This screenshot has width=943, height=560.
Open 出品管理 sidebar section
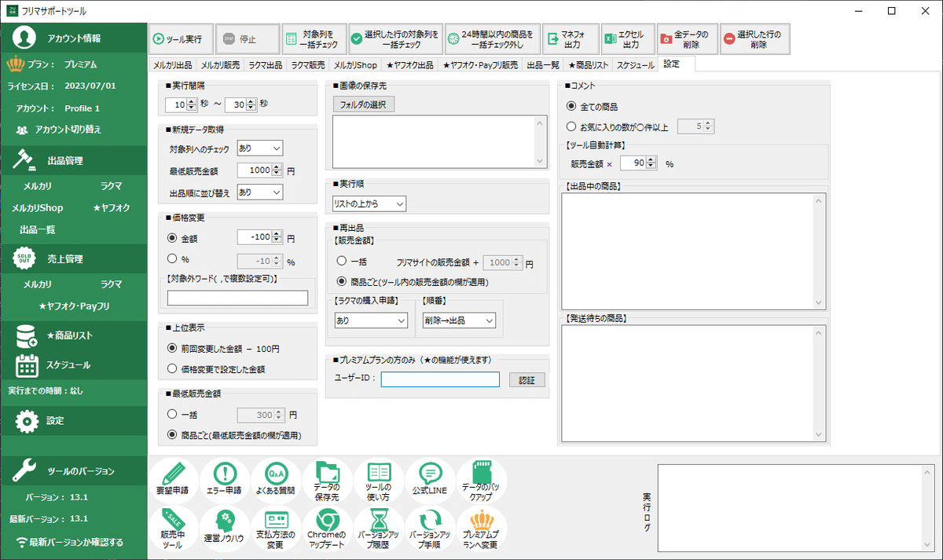pyautogui.click(x=73, y=161)
